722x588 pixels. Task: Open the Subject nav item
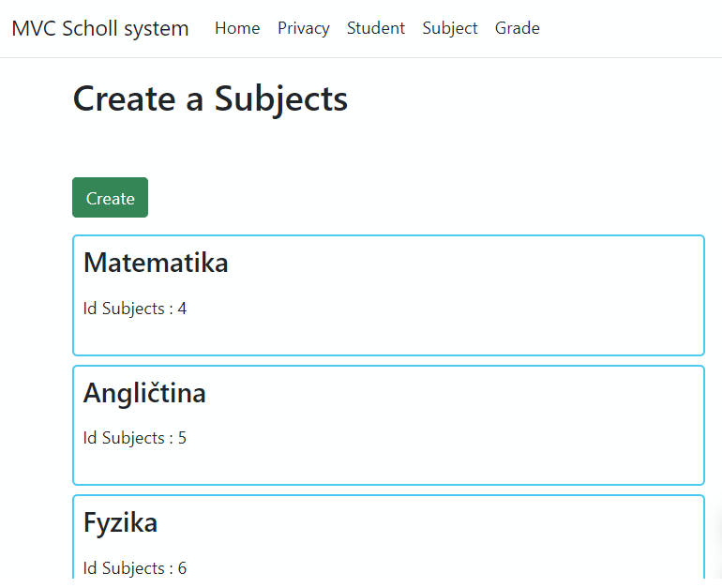pyautogui.click(x=450, y=28)
